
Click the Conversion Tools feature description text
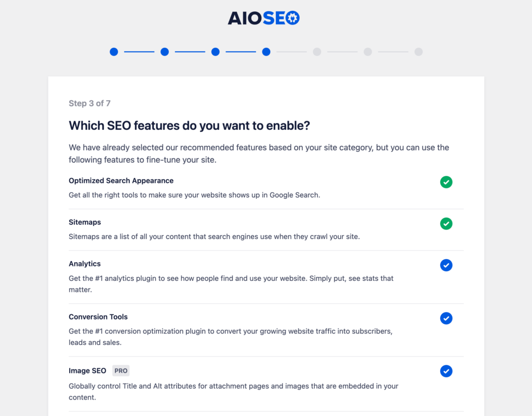(x=230, y=337)
